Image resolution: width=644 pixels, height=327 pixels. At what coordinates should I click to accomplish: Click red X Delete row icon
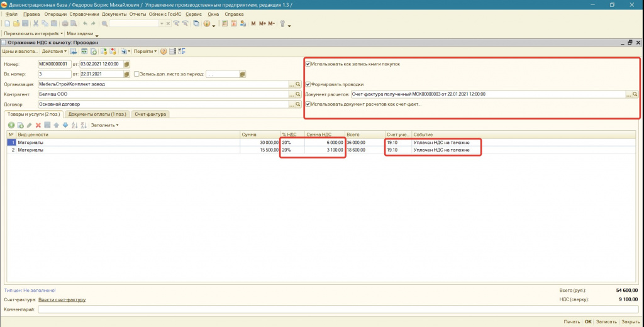(38, 125)
